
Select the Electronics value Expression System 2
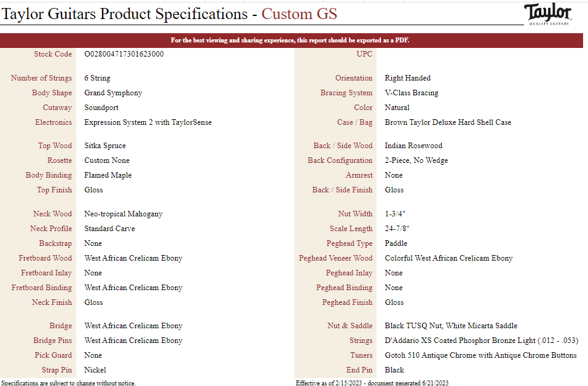click(147, 122)
